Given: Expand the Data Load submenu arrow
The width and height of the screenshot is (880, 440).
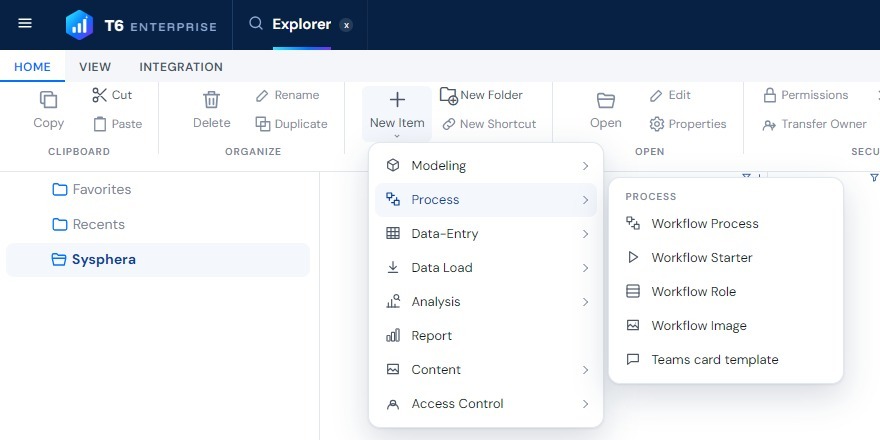Looking at the screenshot, I should coord(585,268).
